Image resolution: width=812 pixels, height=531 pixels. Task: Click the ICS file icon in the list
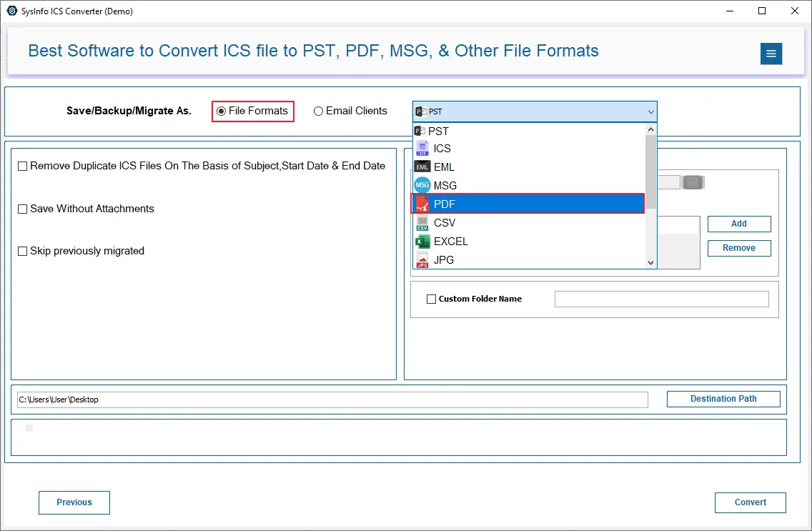422,149
